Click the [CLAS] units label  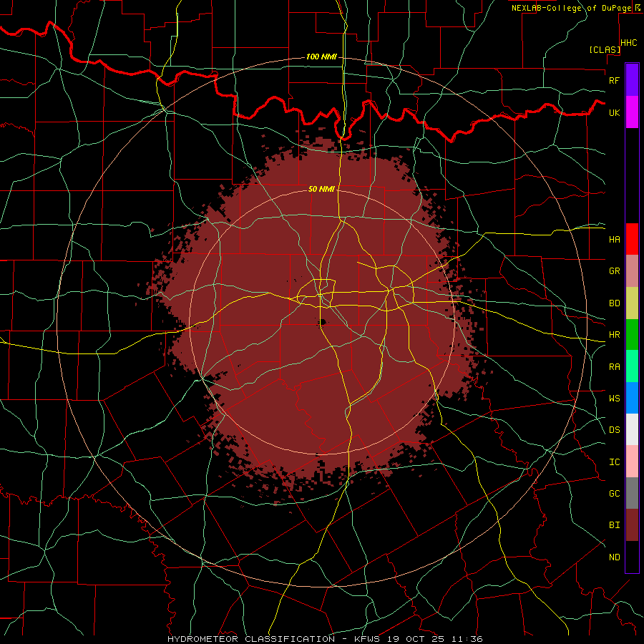coord(605,49)
